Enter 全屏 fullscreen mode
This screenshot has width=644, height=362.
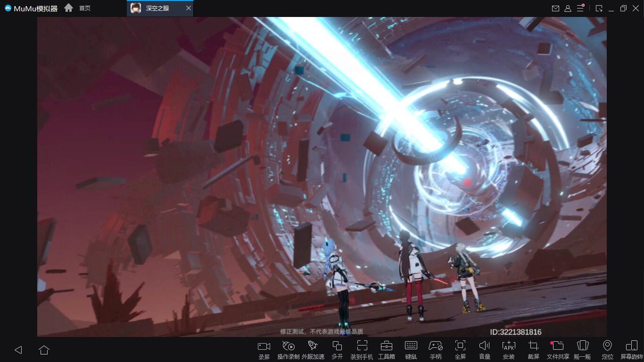[x=460, y=350]
